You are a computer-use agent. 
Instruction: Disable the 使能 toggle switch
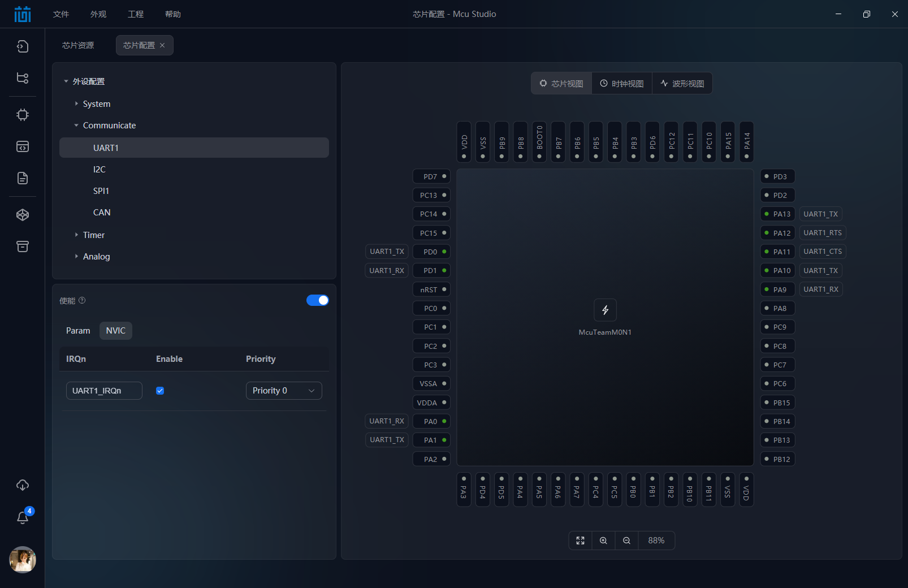[x=317, y=300]
